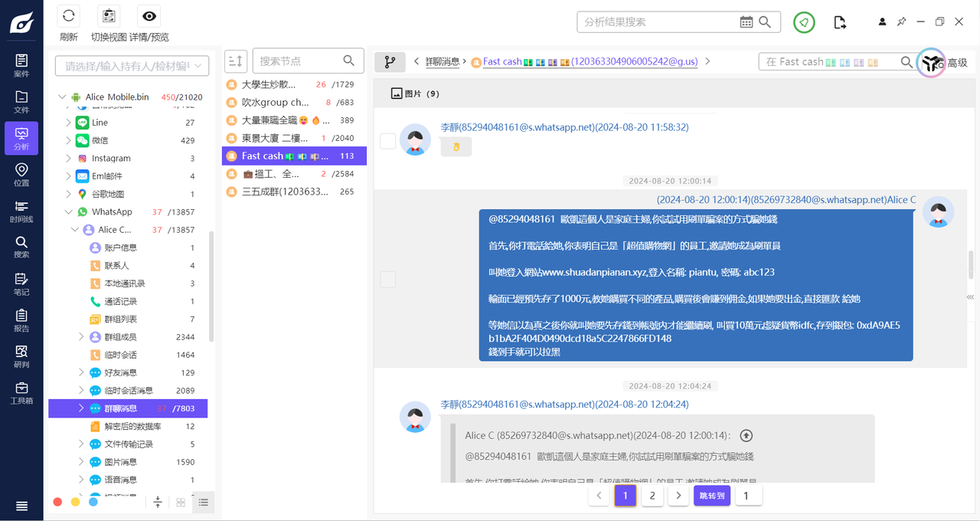
Task: Click the collapse-all vertical arrows icon
Action: tap(158, 503)
